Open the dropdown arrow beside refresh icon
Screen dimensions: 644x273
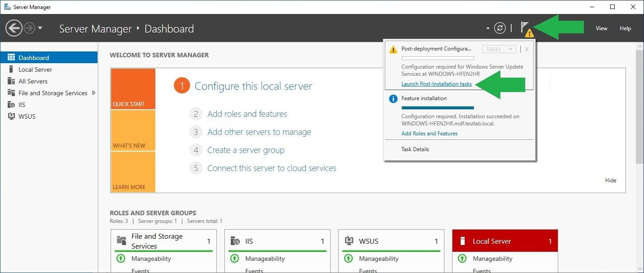488,28
